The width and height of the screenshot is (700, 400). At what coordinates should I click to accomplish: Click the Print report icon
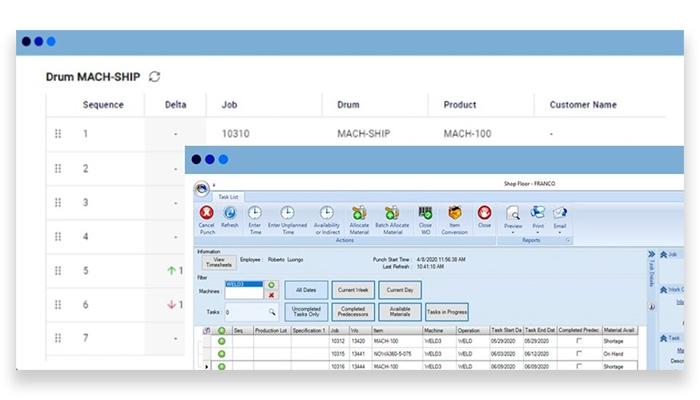[538, 213]
